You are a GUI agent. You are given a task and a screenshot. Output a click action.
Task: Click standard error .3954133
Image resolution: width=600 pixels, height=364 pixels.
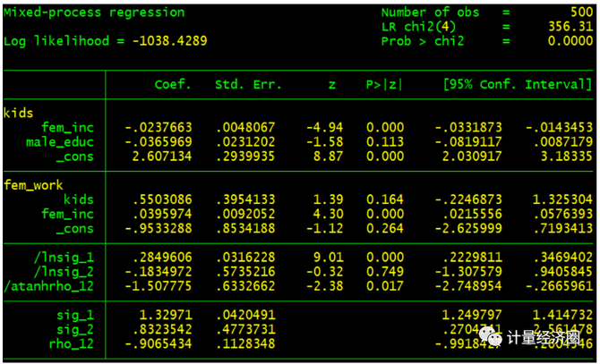(x=245, y=199)
